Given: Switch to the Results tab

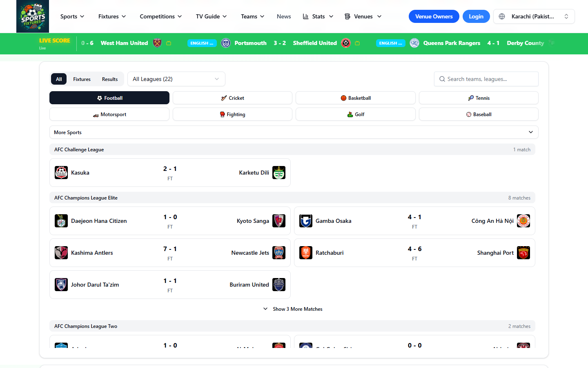Looking at the screenshot, I should point(110,79).
